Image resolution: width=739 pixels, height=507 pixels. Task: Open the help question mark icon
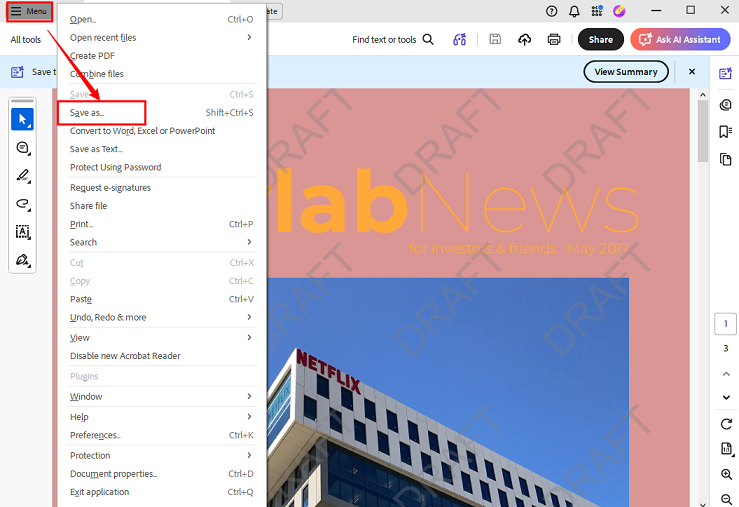click(551, 11)
